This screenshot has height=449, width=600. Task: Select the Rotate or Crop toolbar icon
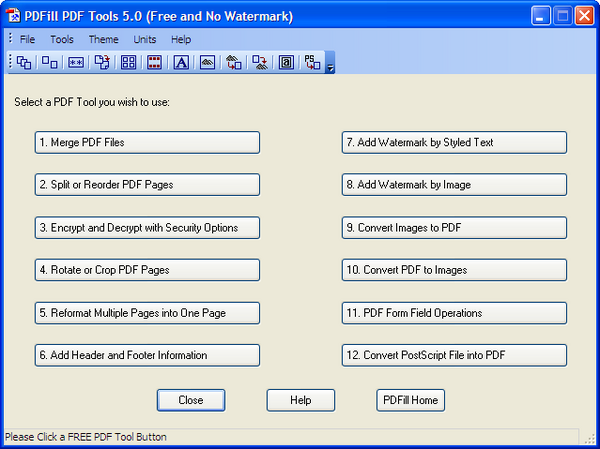[x=102, y=62]
